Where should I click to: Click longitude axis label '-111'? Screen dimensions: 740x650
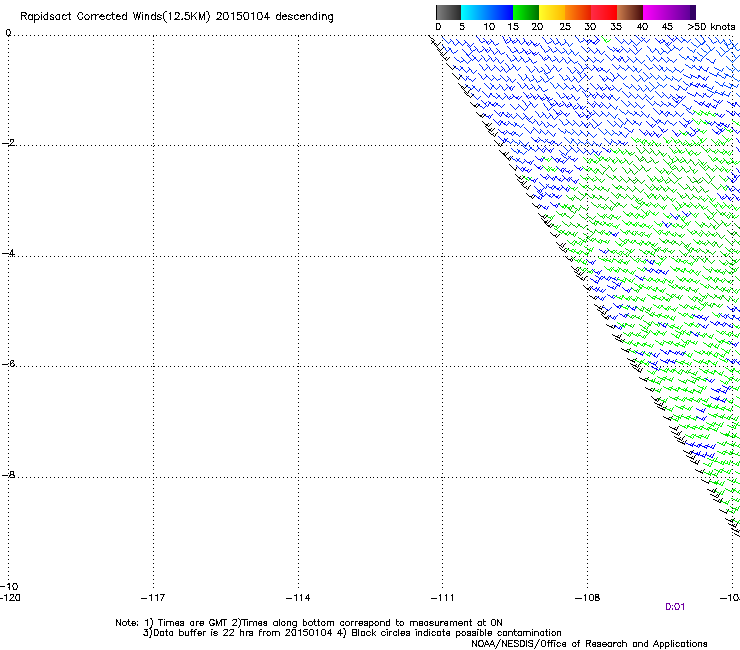[442, 598]
